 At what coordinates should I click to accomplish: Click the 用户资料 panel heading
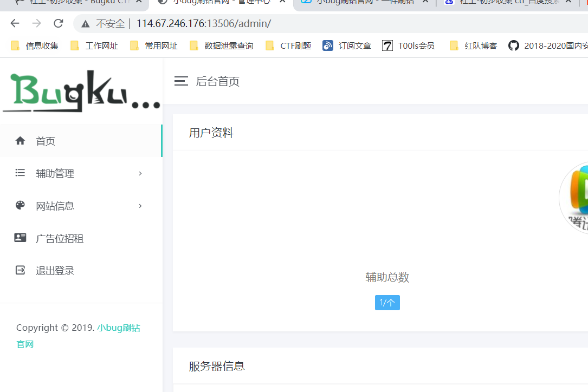[x=211, y=133]
